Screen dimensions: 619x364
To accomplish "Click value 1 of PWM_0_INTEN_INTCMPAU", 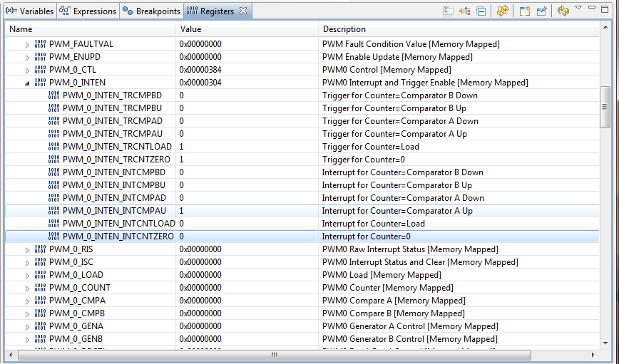I will tap(181, 211).
